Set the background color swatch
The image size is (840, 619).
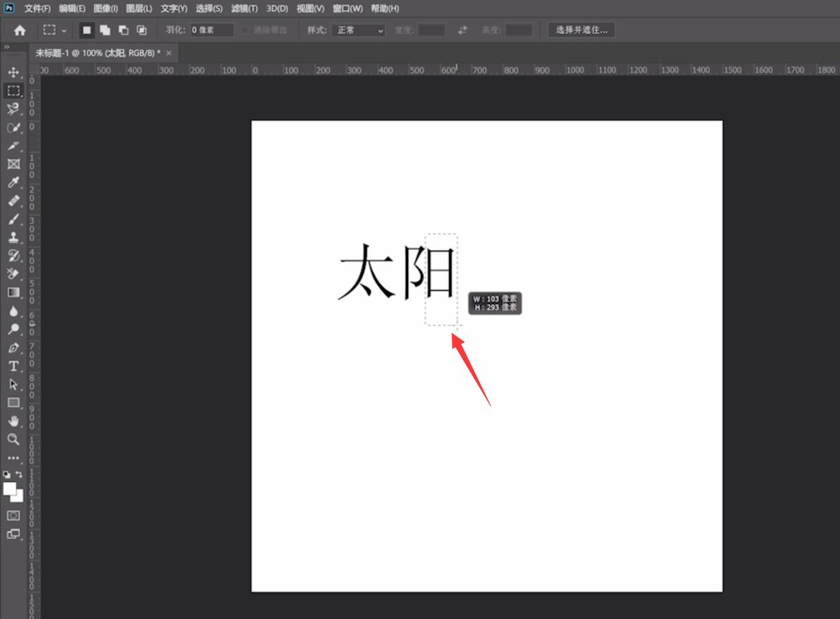tap(18, 497)
